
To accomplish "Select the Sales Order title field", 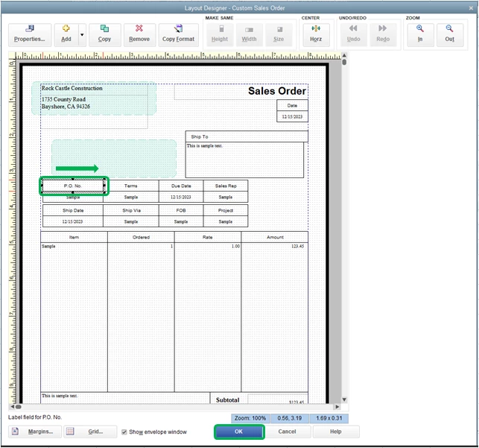I will 241,92.
